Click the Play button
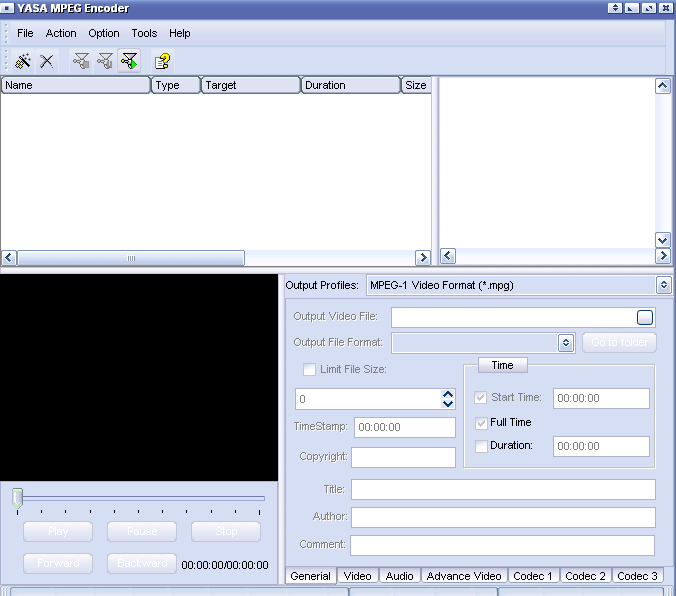The height and width of the screenshot is (596, 676). (x=58, y=531)
